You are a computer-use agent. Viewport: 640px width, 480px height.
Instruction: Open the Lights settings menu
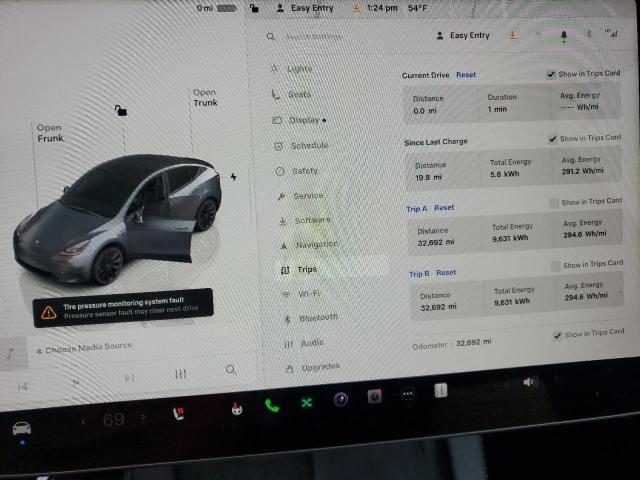click(292, 69)
